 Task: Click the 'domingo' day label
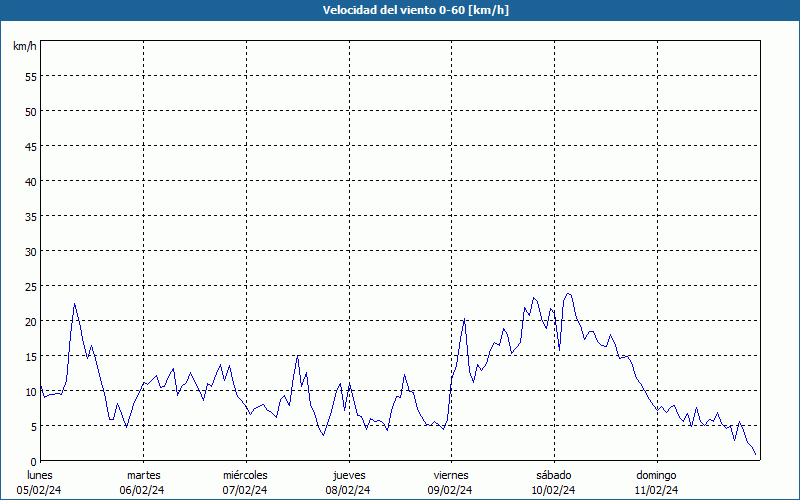tap(656, 475)
